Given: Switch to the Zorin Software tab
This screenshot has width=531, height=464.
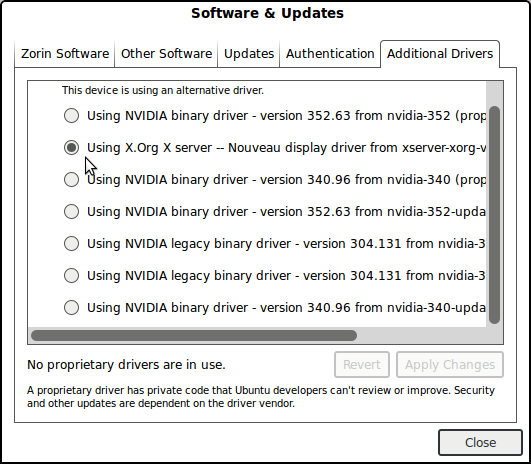Looking at the screenshot, I should pos(65,54).
